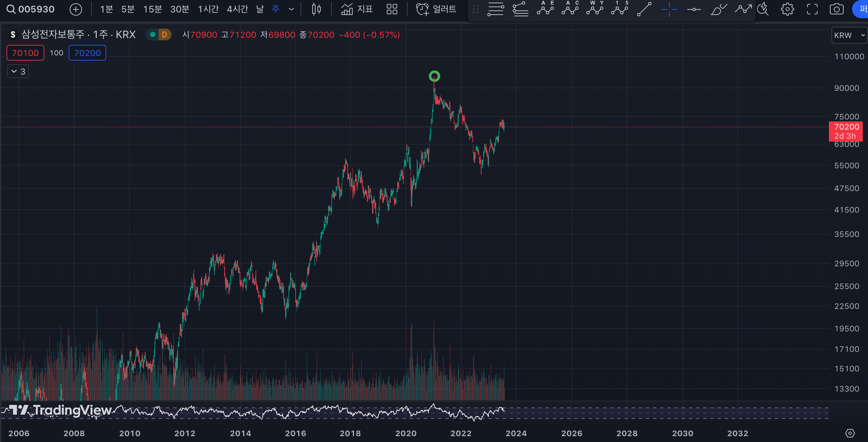Select the regression trend lines tool
The image size is (868, 442).
(x=520, y=9)
